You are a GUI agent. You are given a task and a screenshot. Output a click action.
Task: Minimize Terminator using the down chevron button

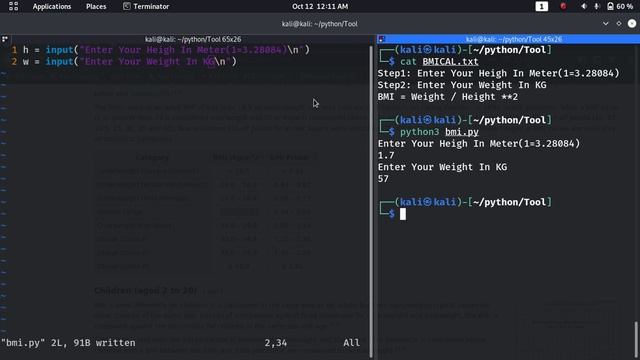click(x=606, y=24)
